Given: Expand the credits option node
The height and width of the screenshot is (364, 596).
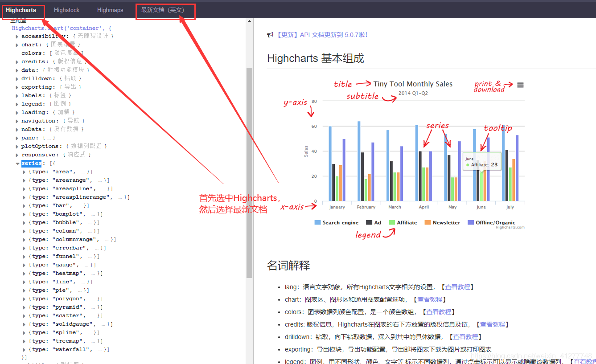Looking at the screenshot, I should click(17, 62).
